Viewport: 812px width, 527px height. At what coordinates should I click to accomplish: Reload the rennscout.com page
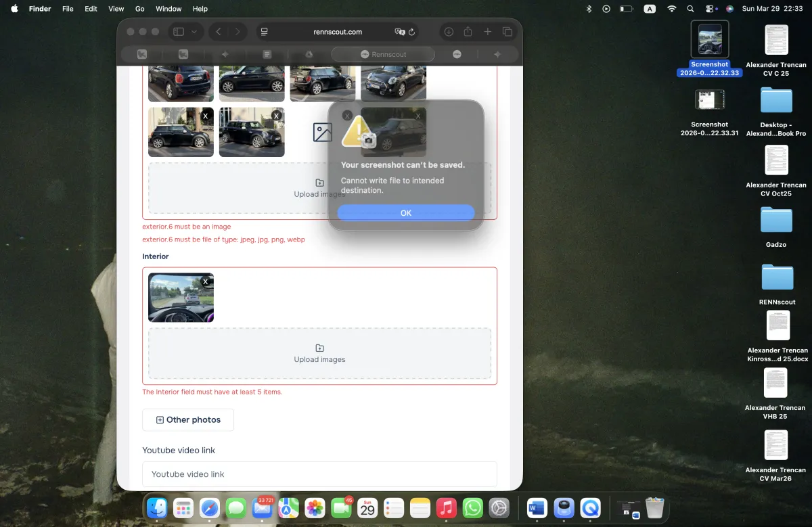click(x=411, y=32)
